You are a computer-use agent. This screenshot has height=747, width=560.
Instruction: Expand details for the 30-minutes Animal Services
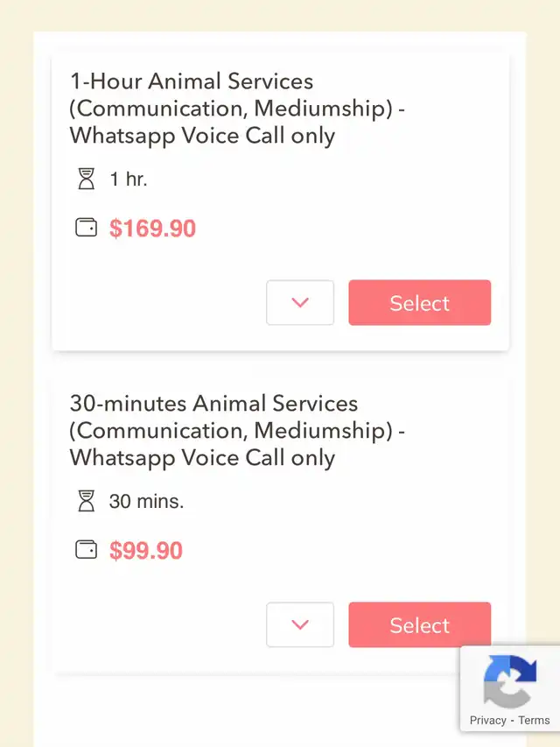coord(300,625)
